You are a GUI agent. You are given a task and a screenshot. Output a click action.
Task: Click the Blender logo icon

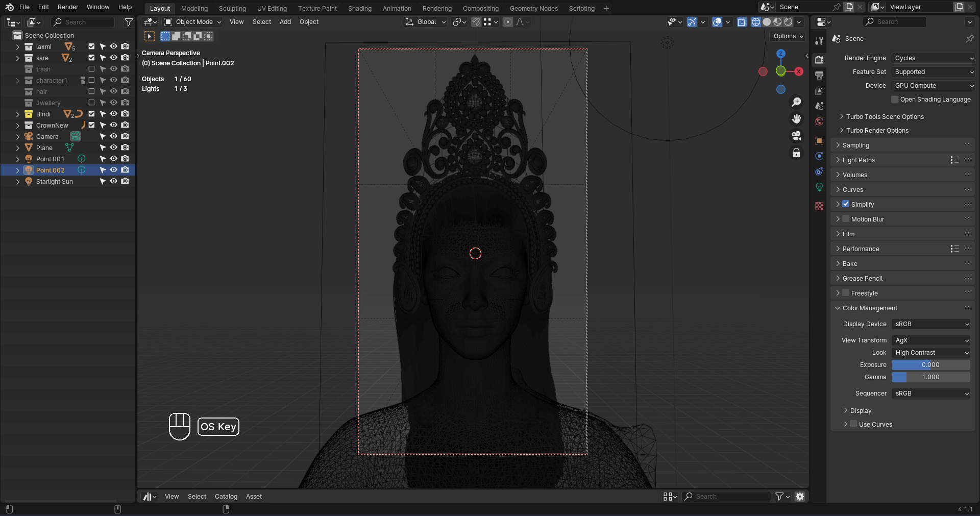(9, 7)
